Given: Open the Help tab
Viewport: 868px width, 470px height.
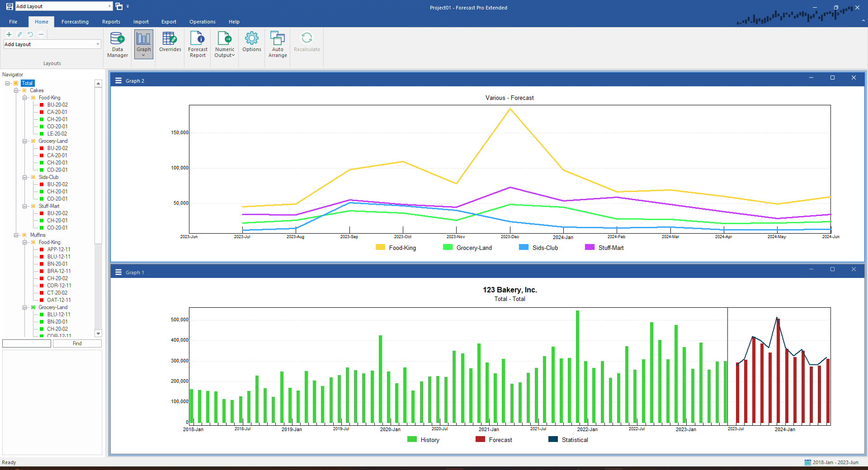Looking at the screenshot, I should pyautogui.click(x=234, y=22).
